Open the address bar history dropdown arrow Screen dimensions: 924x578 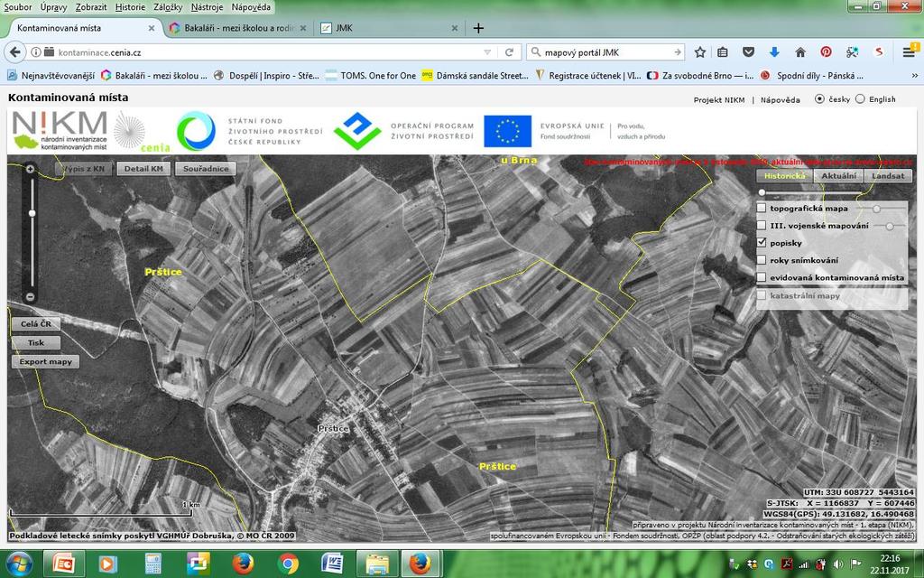pos(487,52)
